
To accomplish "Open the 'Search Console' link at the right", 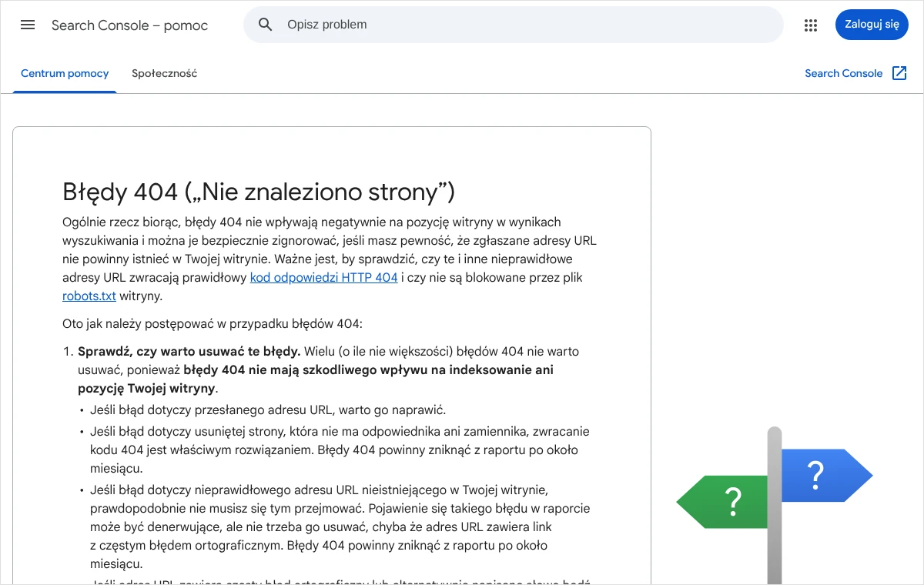I will tap(843, 74).
